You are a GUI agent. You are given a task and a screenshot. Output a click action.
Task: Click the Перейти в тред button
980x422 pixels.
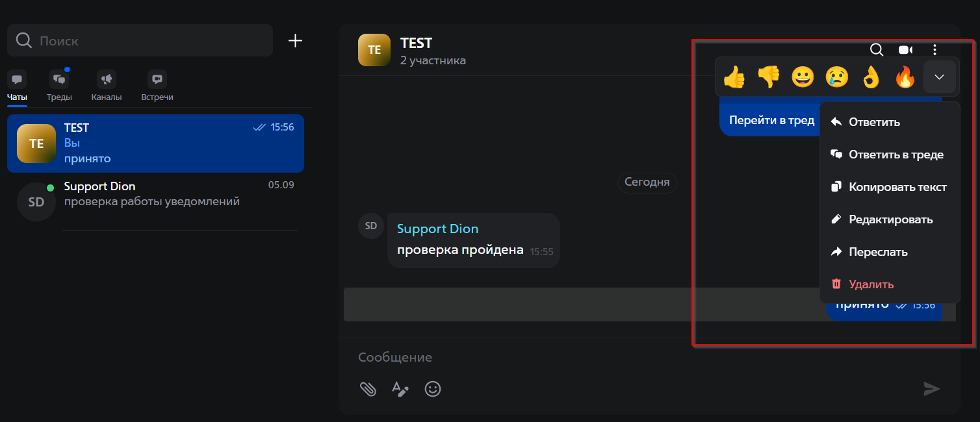pos(771,121)
